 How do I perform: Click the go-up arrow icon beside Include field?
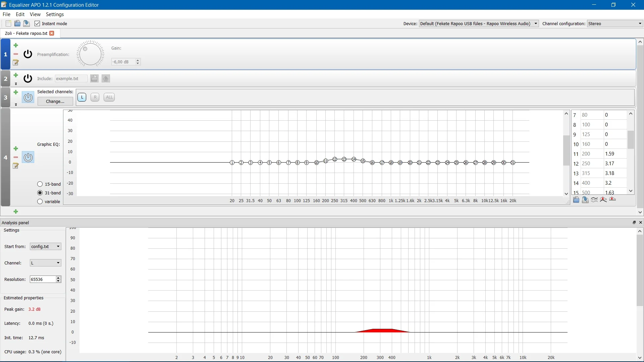click(106, 78)
